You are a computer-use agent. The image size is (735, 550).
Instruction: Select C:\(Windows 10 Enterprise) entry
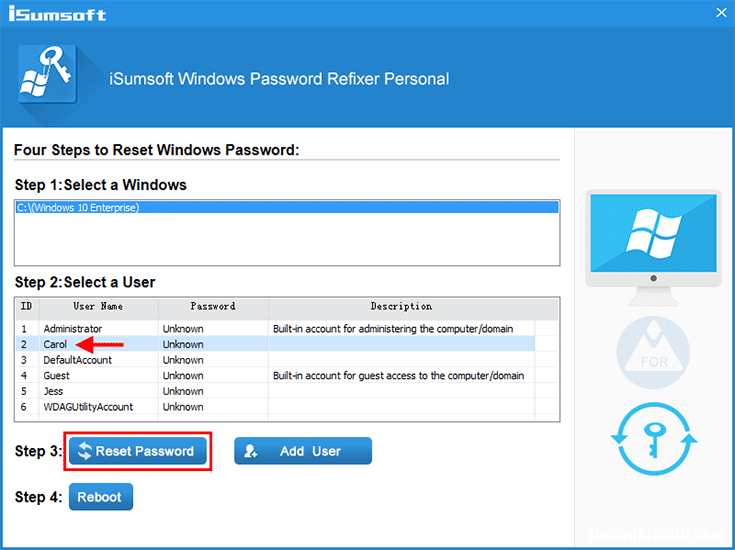pos(287,208)
